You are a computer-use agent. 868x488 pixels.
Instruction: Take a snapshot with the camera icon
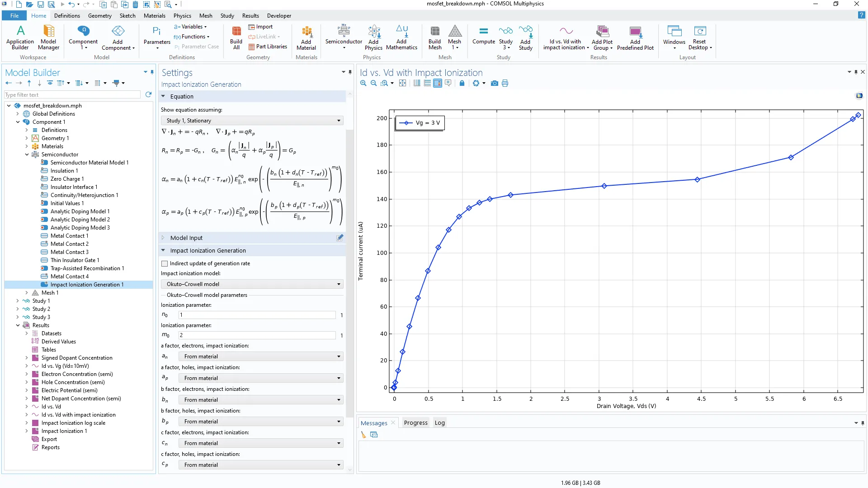coord(494,83)
